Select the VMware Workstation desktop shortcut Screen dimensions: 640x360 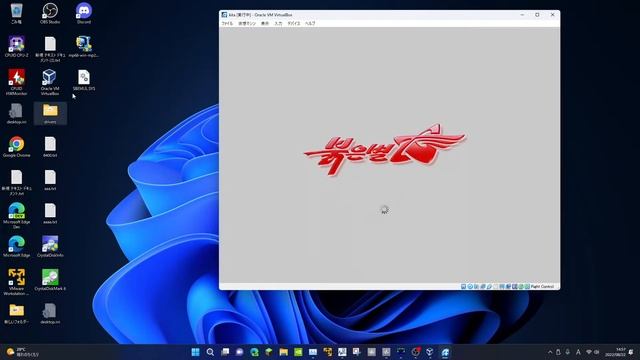16,282
